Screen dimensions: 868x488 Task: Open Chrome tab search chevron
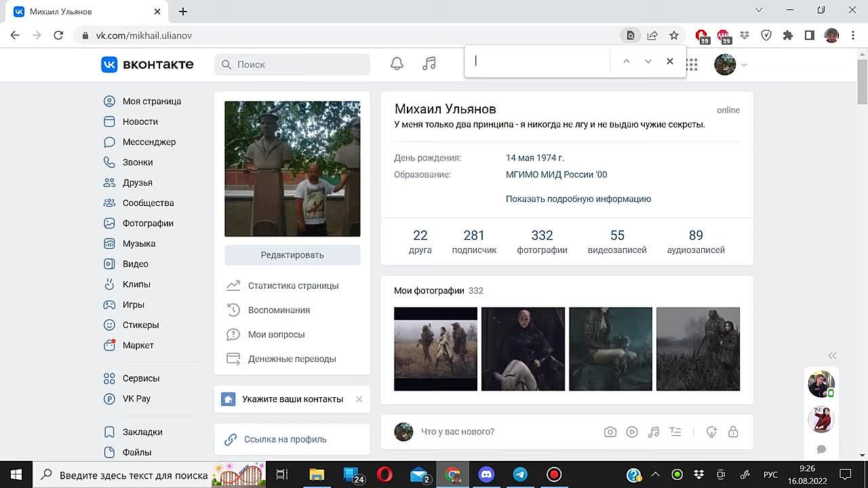coord(759,10)
